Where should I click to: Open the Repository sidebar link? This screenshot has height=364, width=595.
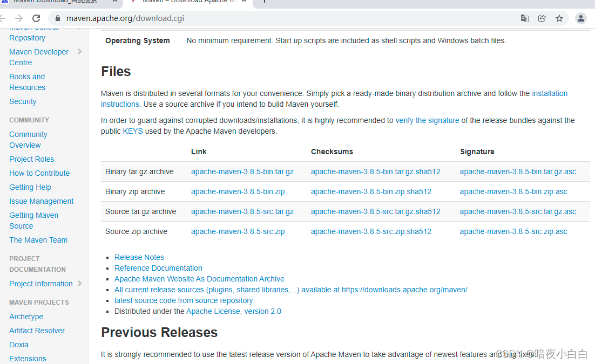click(28, 38)
